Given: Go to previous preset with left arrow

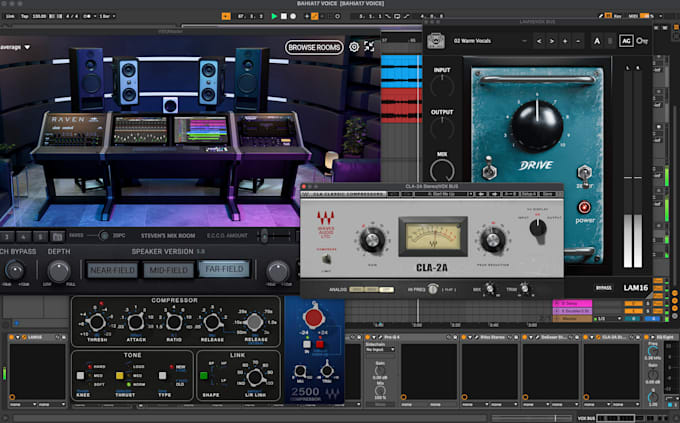Looking at the screenshot, I should 539,41.
